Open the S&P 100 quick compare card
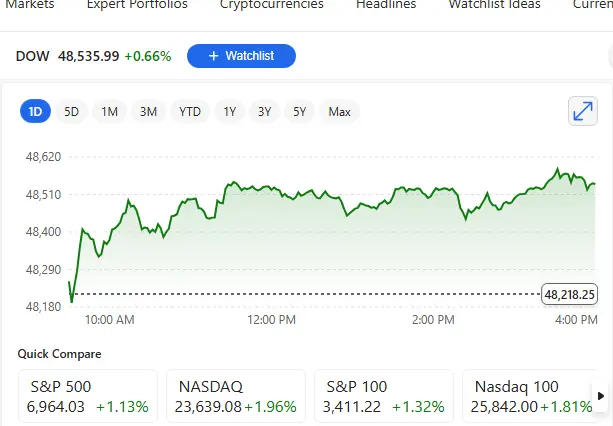 [383, 396]
